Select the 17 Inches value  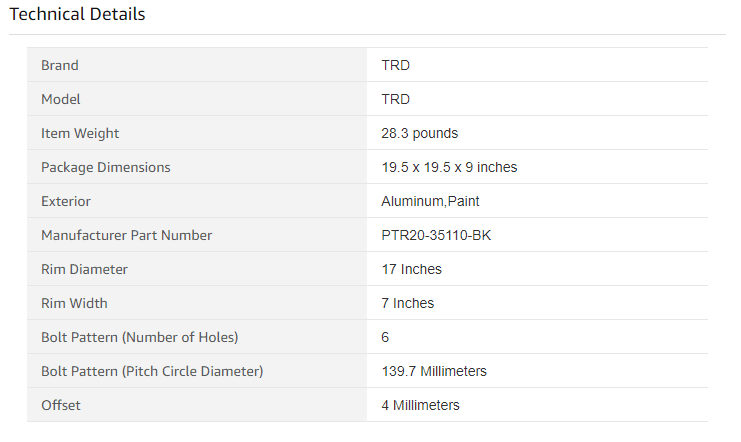click(x=412, y=269)
